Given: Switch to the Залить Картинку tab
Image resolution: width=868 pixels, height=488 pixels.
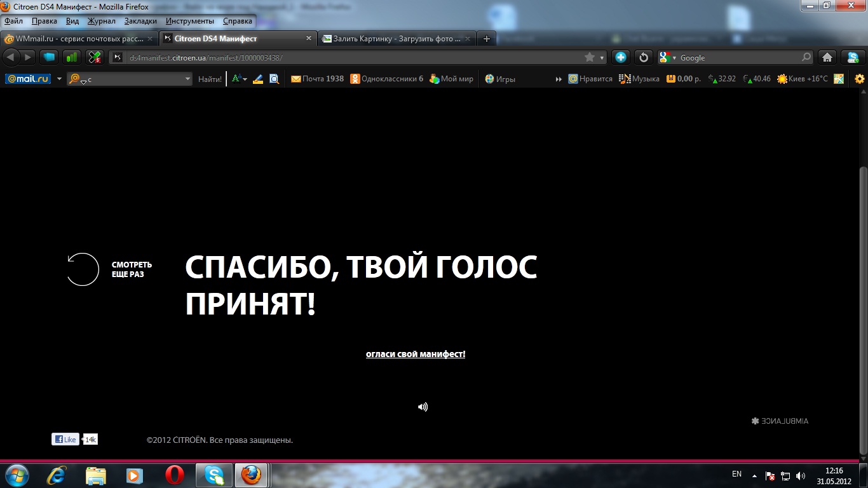Looking at the screenshot, I should tap(397, 39).
